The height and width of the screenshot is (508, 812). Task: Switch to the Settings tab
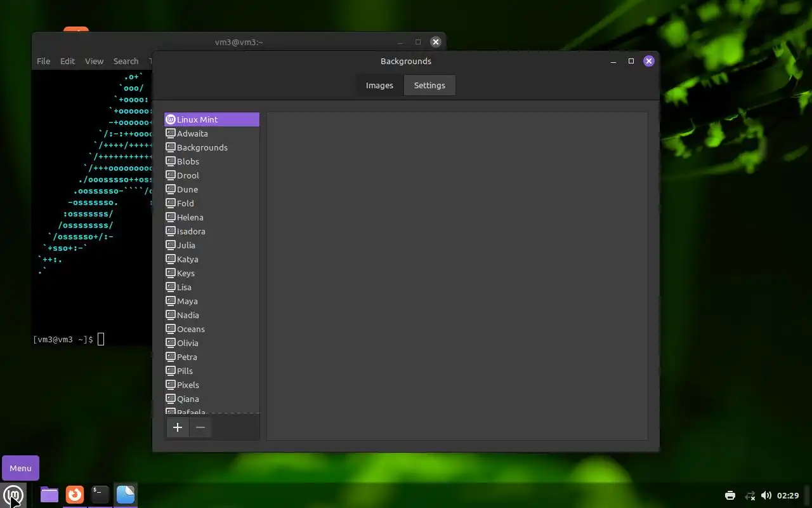(x=429, y=85)
